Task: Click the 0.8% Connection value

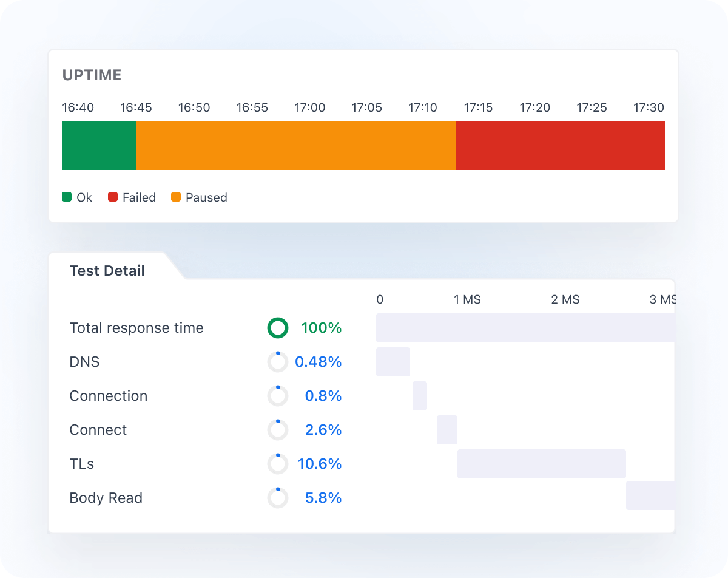Action: [x=323, y=396]
